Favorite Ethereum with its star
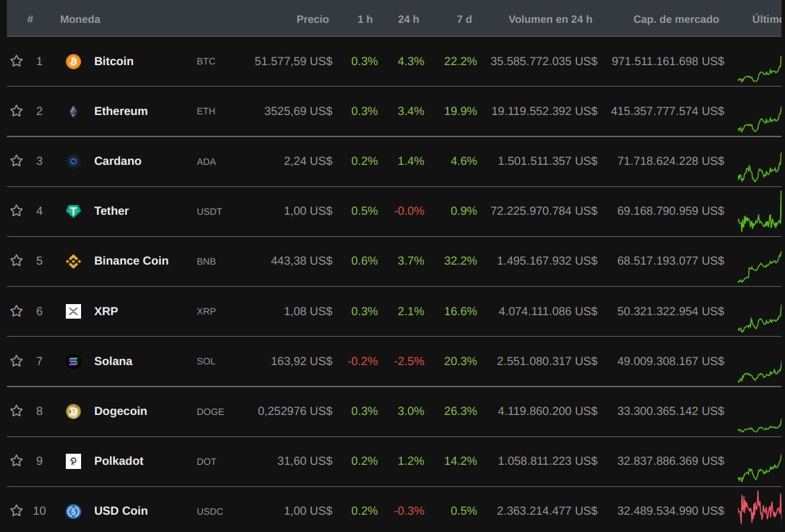785x532 pixels. pos(17,111)
